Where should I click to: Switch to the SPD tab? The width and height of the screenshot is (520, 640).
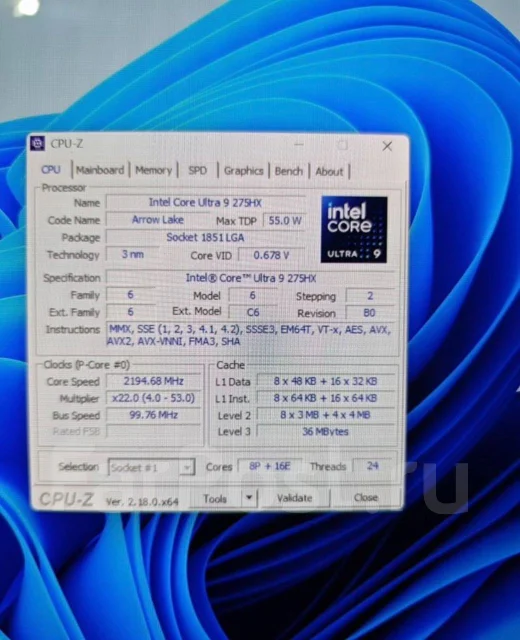198,171
